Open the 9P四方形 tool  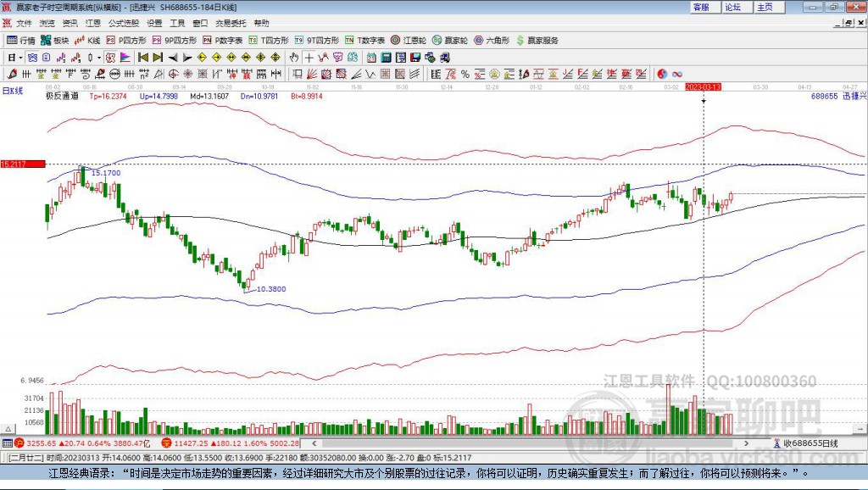coord(175,41)
